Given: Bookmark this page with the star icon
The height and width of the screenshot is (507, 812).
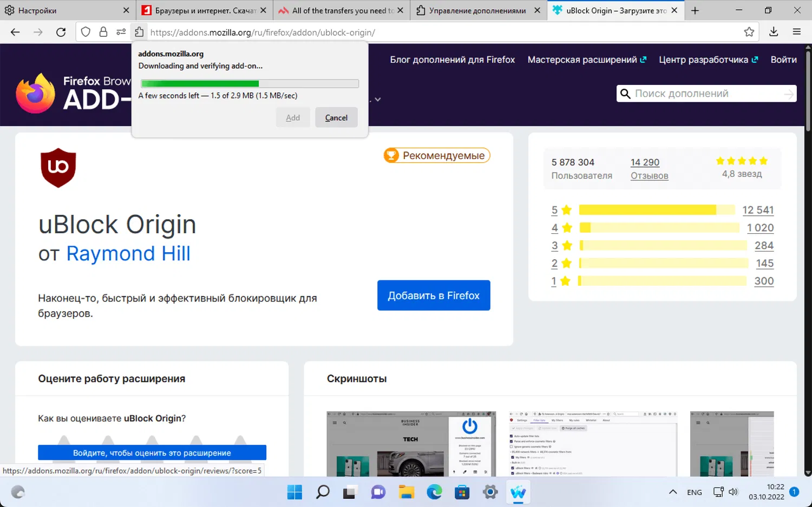Looking at the screenshot, I should click(x=749, y=32).
